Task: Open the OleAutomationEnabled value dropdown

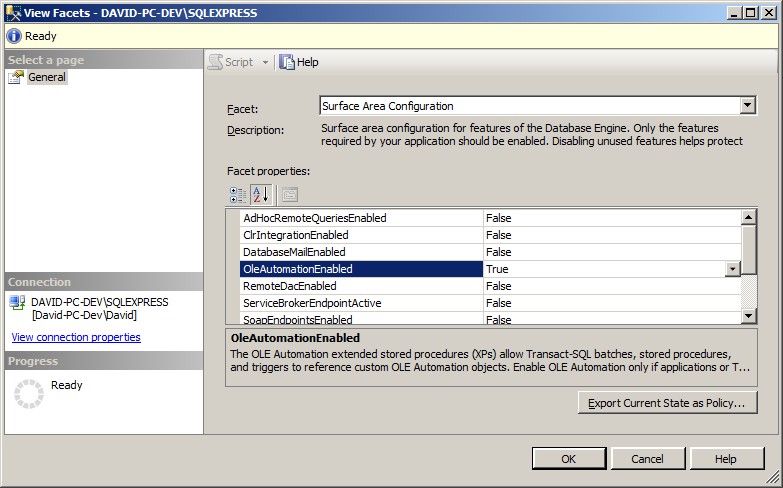Action: (x=732, y=269)
